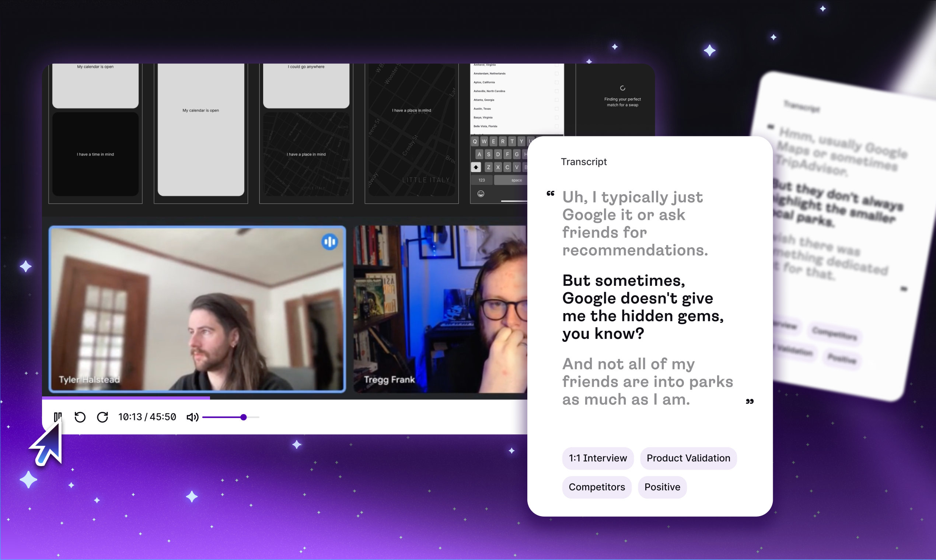Check the Austin, Texas checkbox

point(556,109)
